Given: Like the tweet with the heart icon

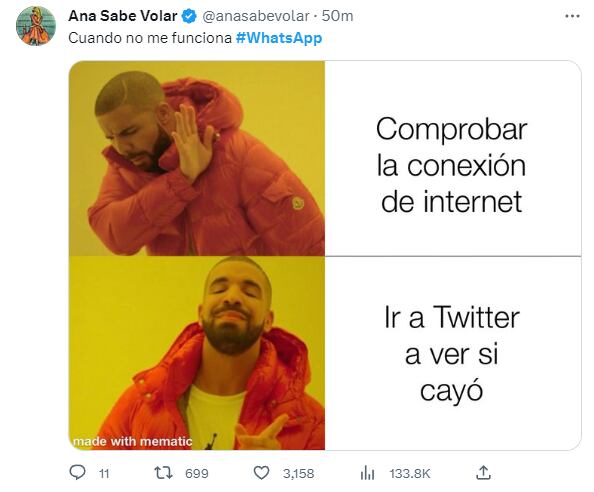Looking at the screenshot, I should pyautogui.click(x=261, y=473).
